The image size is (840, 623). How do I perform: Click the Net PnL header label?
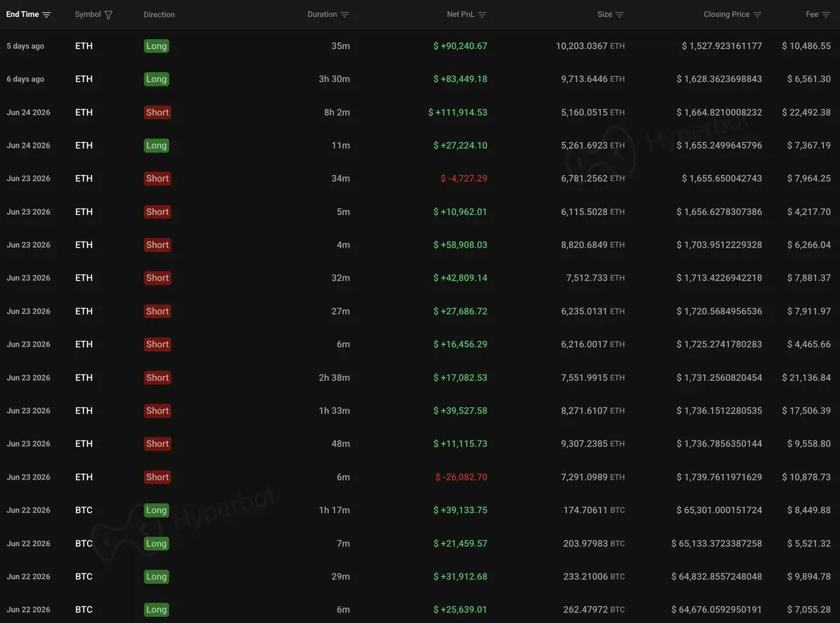(461, 15)
